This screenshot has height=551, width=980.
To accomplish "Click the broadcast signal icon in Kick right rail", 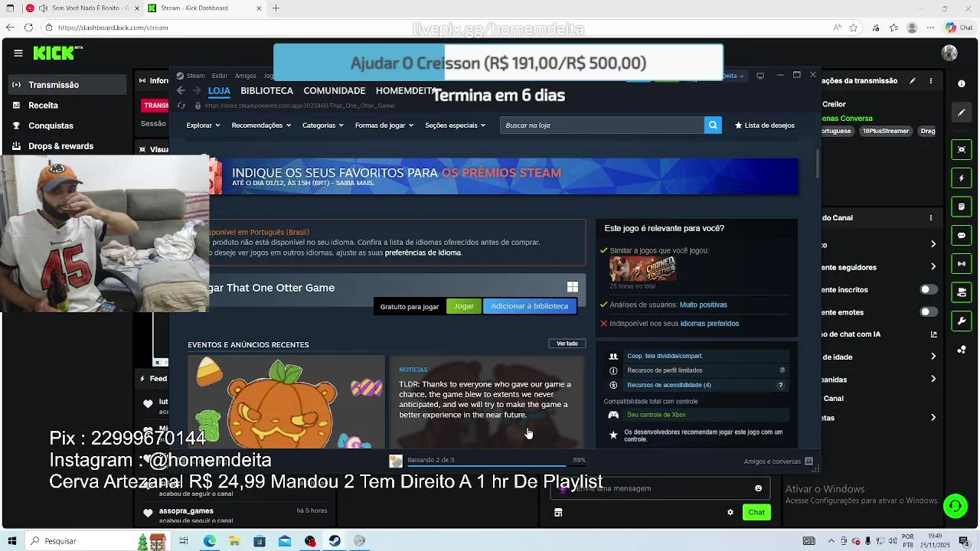I will click(962, 264).
